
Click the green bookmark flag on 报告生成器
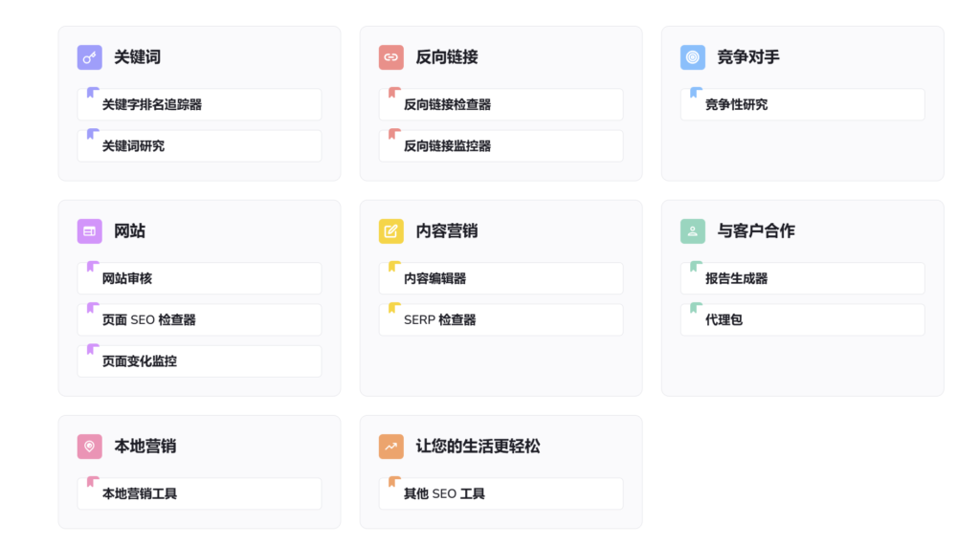click(696, 267)
